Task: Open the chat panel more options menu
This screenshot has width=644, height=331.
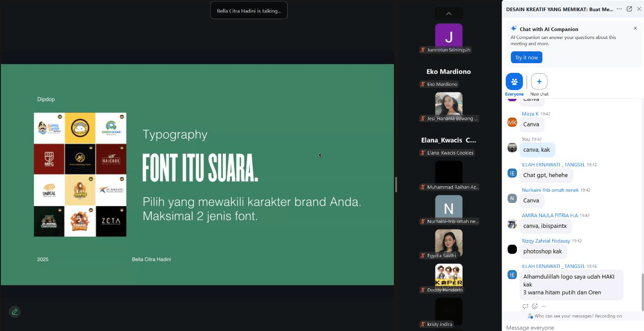Action: (x=620, y=9)
